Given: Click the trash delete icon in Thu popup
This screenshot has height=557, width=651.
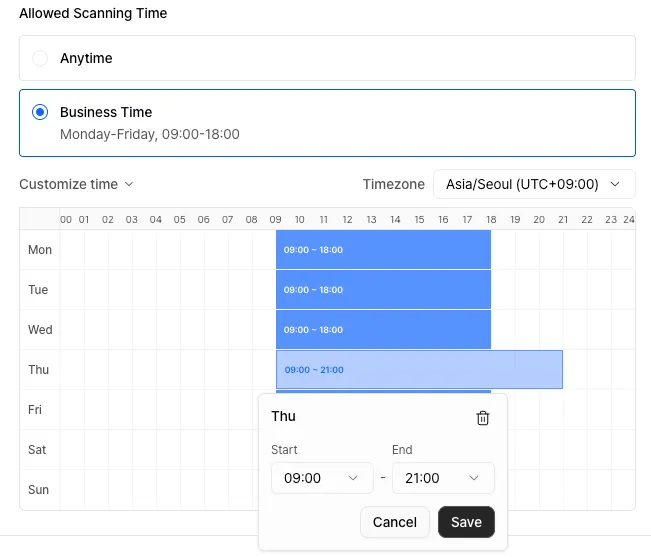Looking at the screenshot, I should point(483,418).
